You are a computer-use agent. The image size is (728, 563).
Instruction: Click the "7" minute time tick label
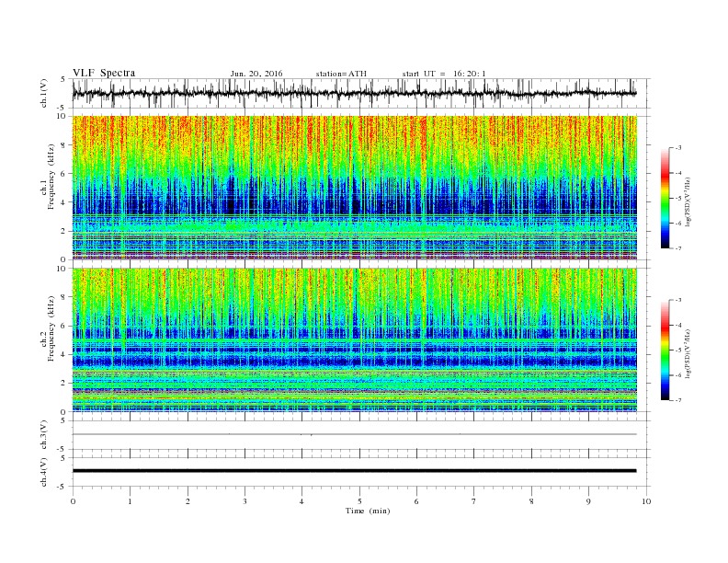474,501
